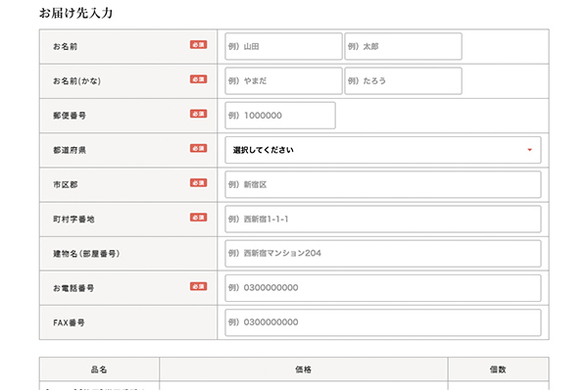Focus the FAX番号 input field
Screen dimensions: 588x392
(382, 322)
